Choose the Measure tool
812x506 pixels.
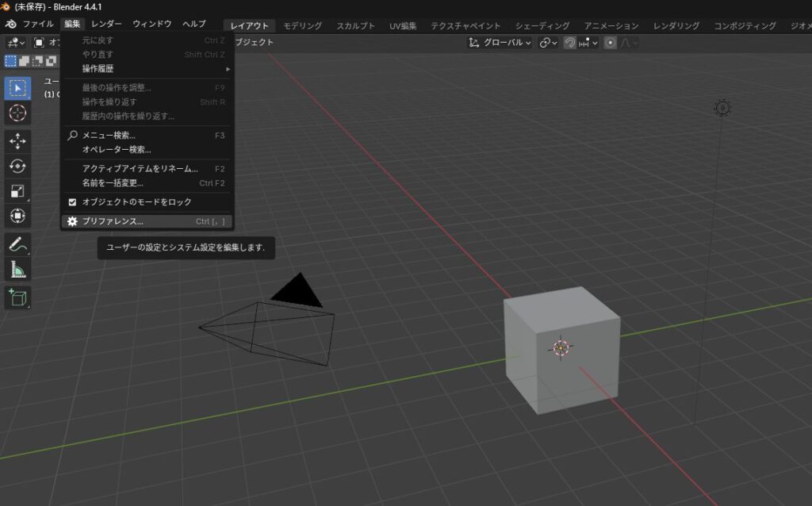coord(17,270)
